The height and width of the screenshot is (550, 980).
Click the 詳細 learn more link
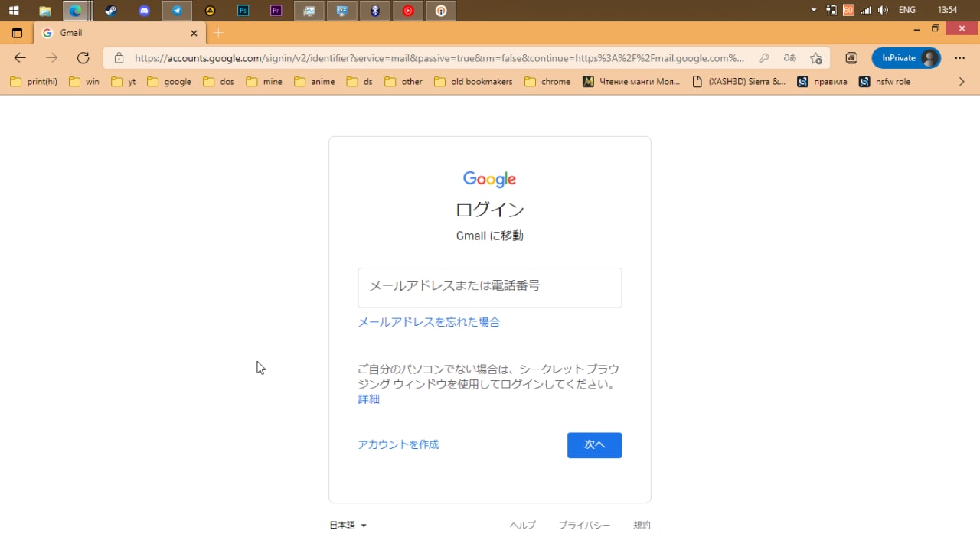368,399
